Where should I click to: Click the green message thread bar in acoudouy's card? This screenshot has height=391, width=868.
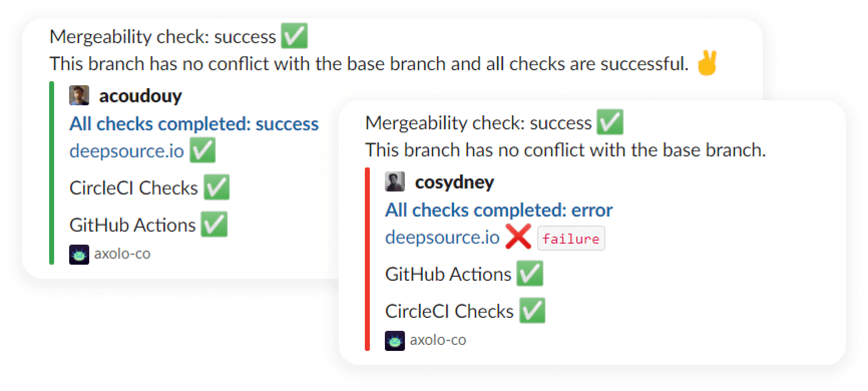tap(52, 173)
